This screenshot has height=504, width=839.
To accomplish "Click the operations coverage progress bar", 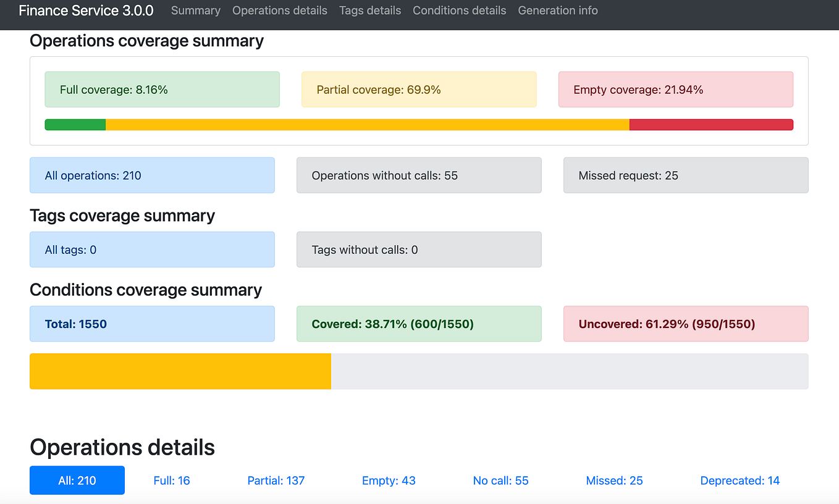I will click(x=419, y=124).
